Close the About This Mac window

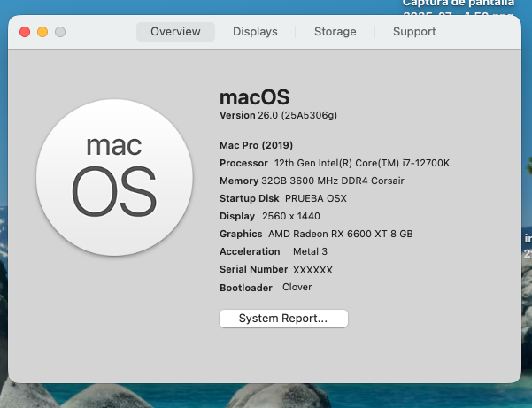(25, 32)
